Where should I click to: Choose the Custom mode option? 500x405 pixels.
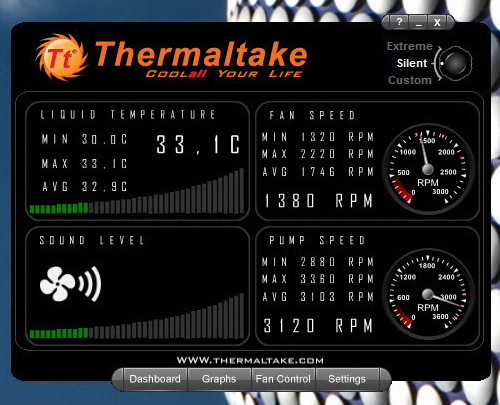[x=410, y=80]
